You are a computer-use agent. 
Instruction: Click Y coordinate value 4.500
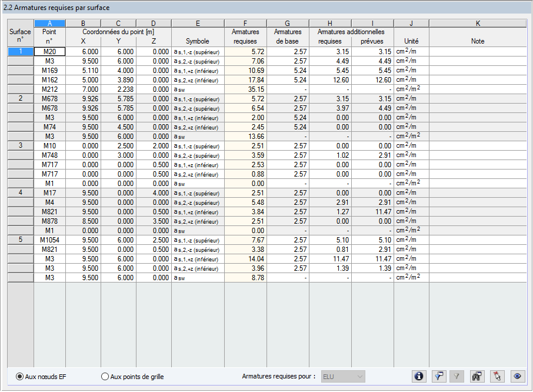tap(118, 127)
